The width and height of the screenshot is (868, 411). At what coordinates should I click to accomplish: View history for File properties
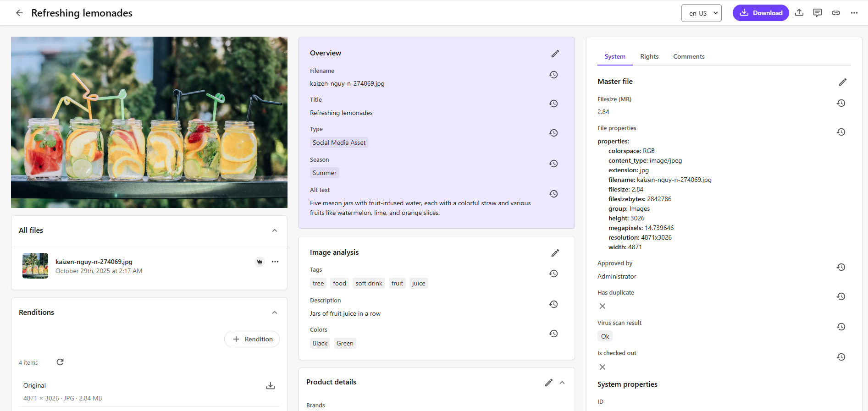pyautogui.click(x=841, y=132)
